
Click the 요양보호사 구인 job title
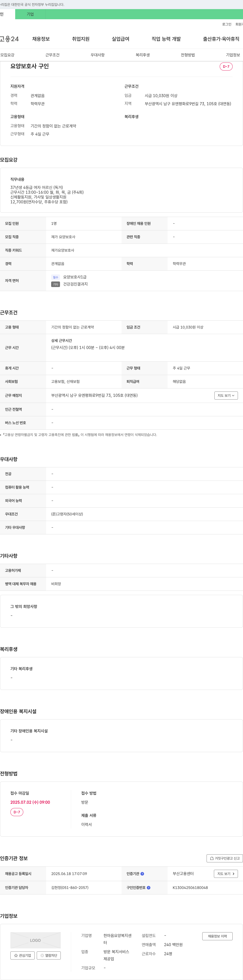click(x=29, y=66)
